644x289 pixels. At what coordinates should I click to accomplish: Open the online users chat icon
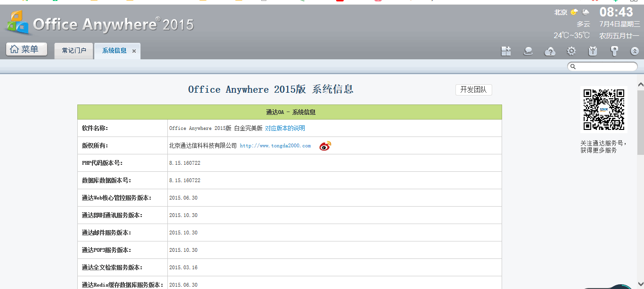[x=528, y=51]
